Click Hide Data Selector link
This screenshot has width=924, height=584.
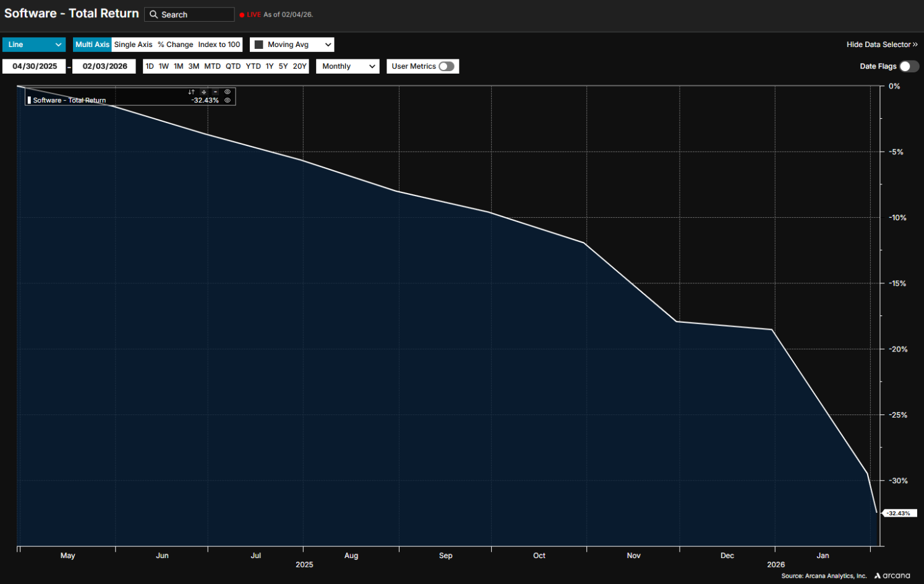[881, 45]
